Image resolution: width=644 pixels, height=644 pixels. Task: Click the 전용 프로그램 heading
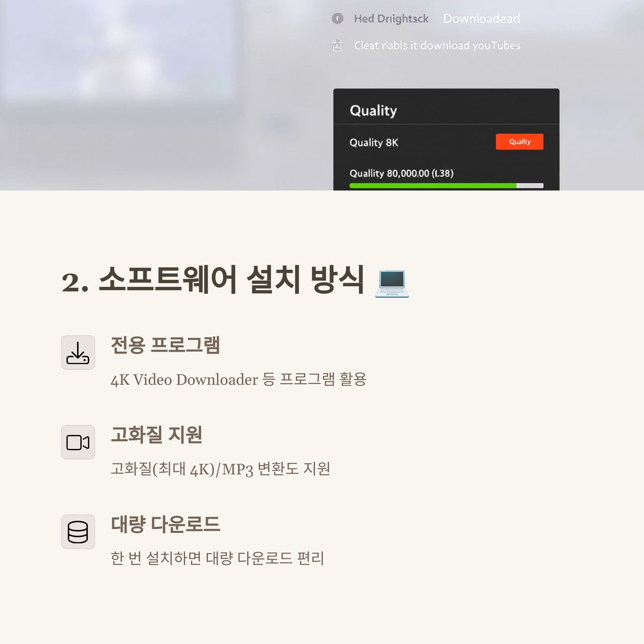tap(165, 345)
